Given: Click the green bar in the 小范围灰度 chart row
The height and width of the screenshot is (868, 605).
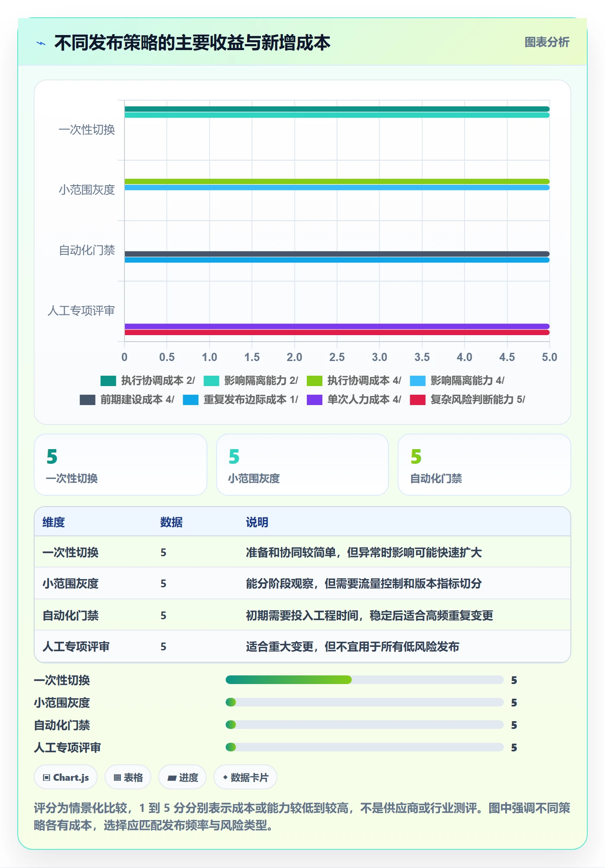Looking at the screenshot, I should point(337,181).
